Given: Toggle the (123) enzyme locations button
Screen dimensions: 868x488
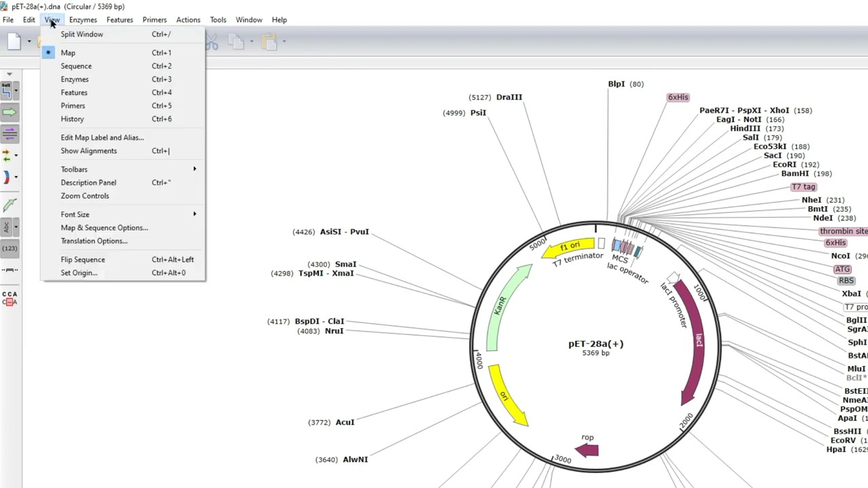Looking at the screenshot, I should [9, 248].
